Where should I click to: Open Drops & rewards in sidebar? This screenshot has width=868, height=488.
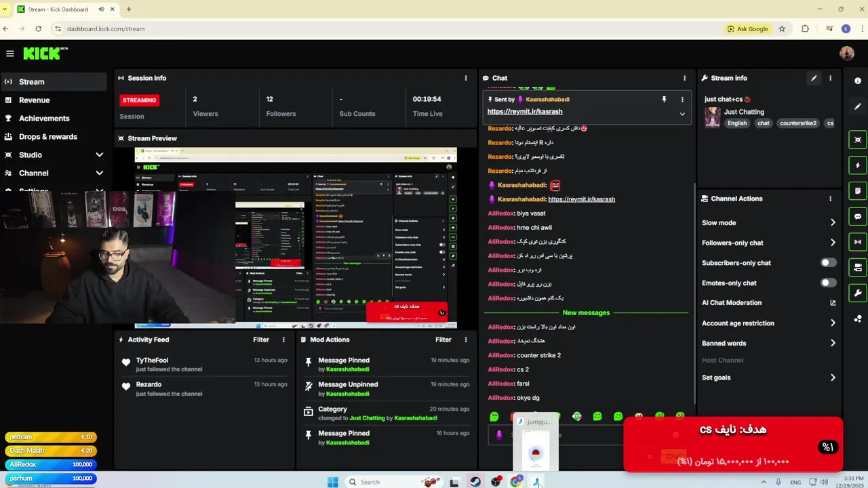pyautogui.click(x=54, y=137)
